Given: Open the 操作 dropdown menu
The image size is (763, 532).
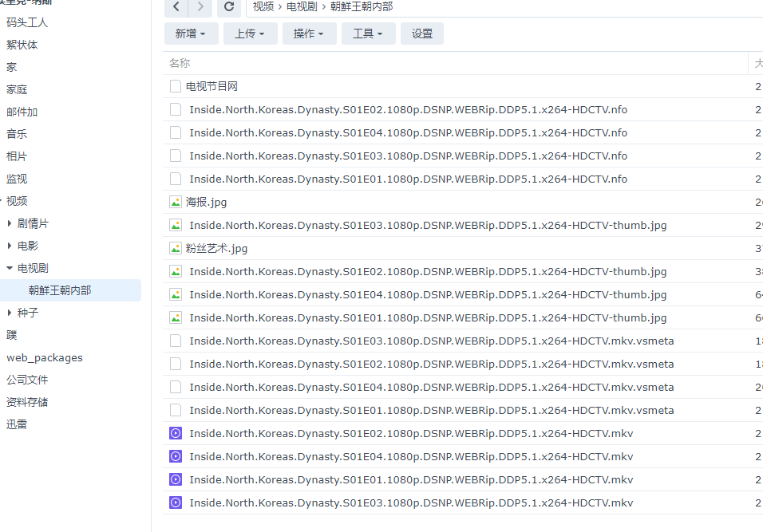Looking at the screenshot, I should (x=309, y=33).
